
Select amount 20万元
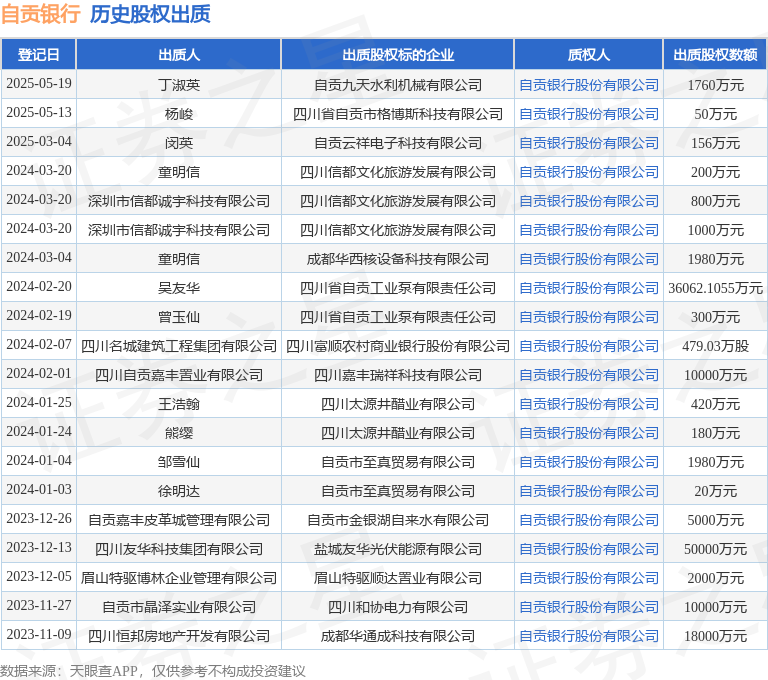715,491
